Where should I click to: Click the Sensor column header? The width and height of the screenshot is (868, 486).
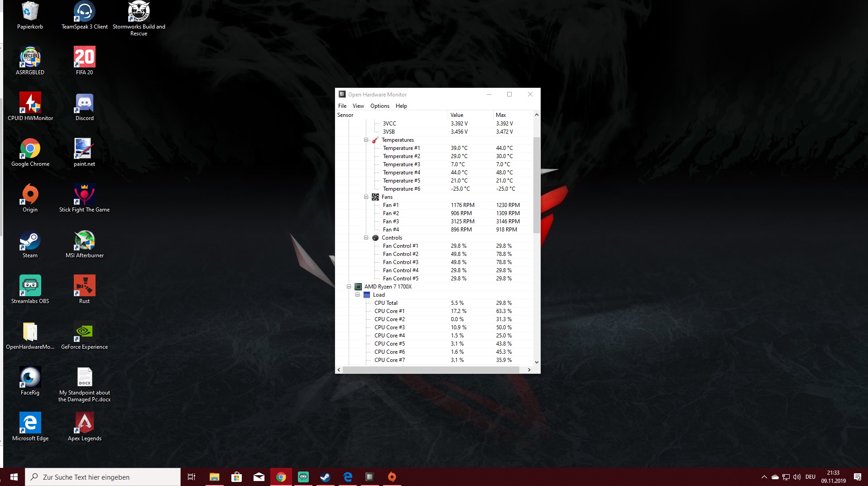[x=392, y=115]
